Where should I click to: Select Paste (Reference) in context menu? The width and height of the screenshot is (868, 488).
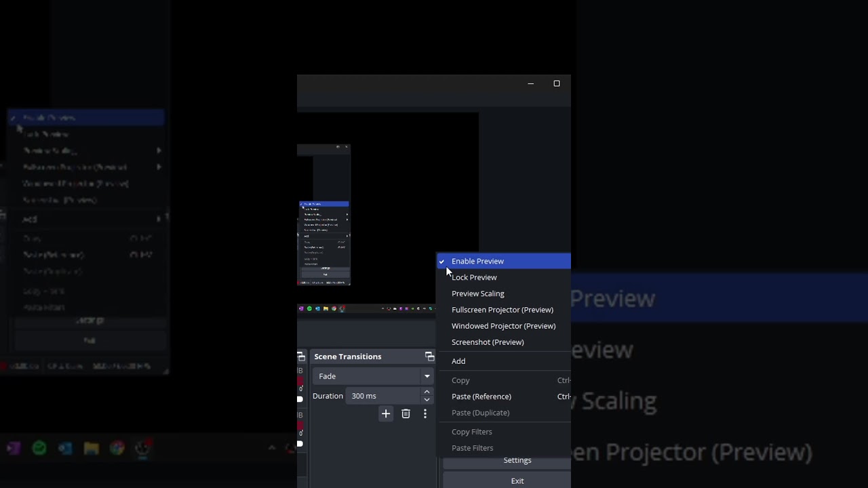pyautogui.click(x=503, y=396)
